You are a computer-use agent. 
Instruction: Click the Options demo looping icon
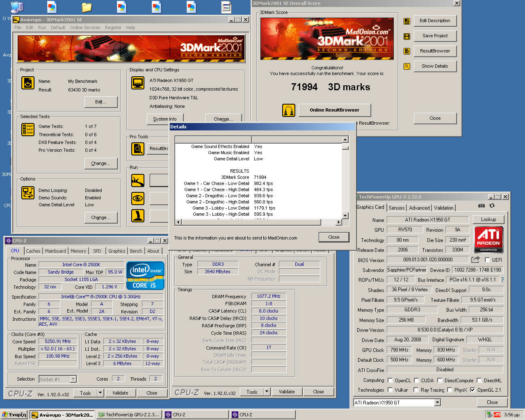(28, 192)
